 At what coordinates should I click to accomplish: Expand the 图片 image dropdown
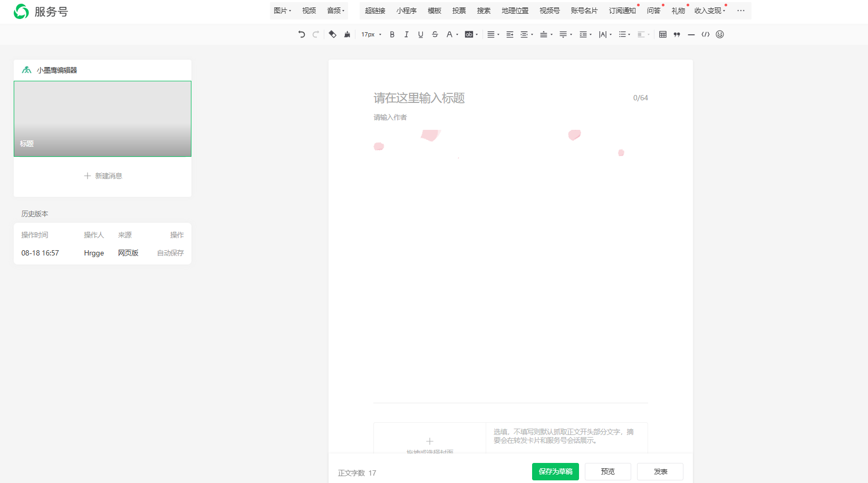point(282,11)
